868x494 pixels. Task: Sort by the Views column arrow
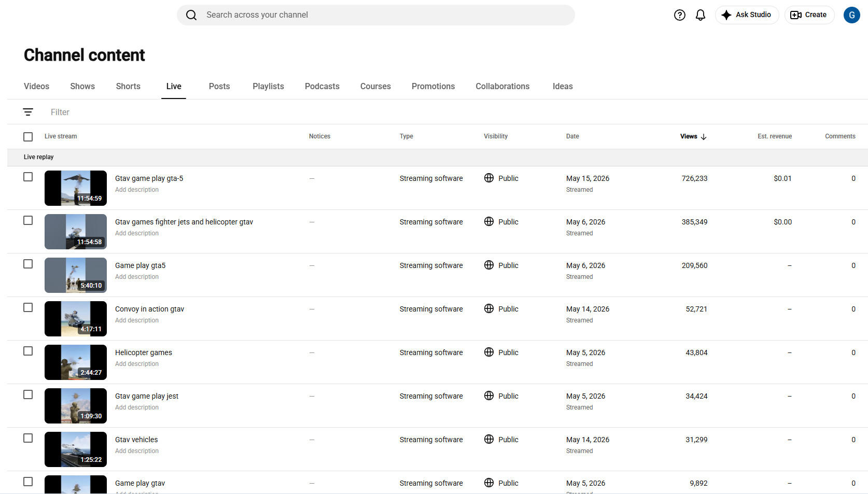tap(704, 137)
